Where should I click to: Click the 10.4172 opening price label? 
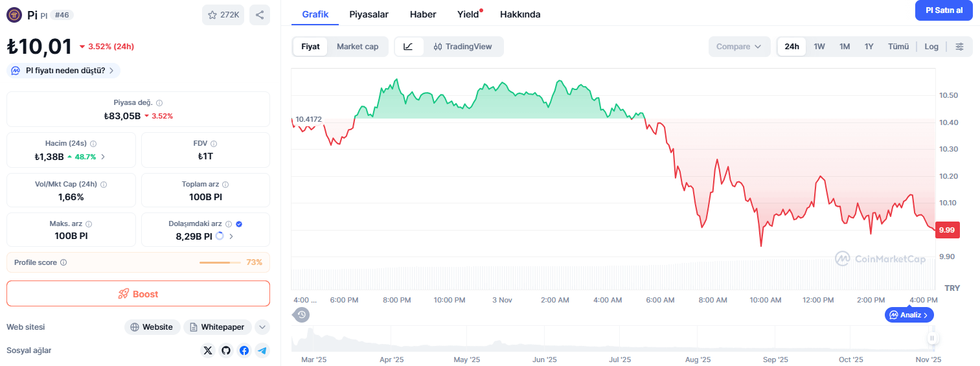[x=308, y=119]
